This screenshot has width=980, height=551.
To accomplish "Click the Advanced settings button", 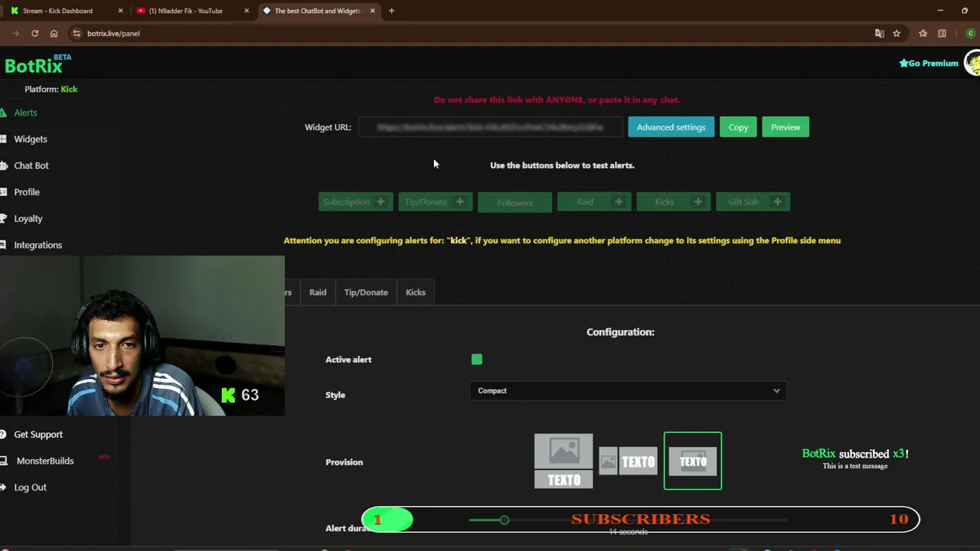I will point(671,128).
